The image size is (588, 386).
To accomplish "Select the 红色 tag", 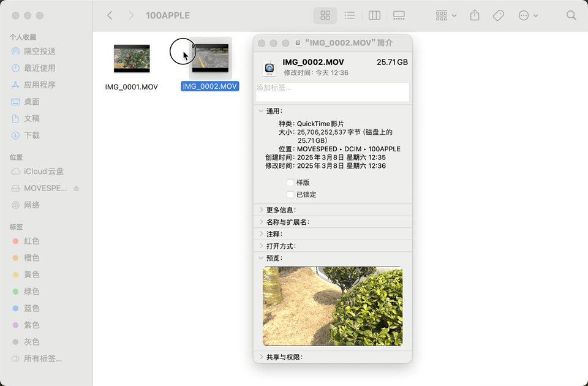I will click(32, 241).
